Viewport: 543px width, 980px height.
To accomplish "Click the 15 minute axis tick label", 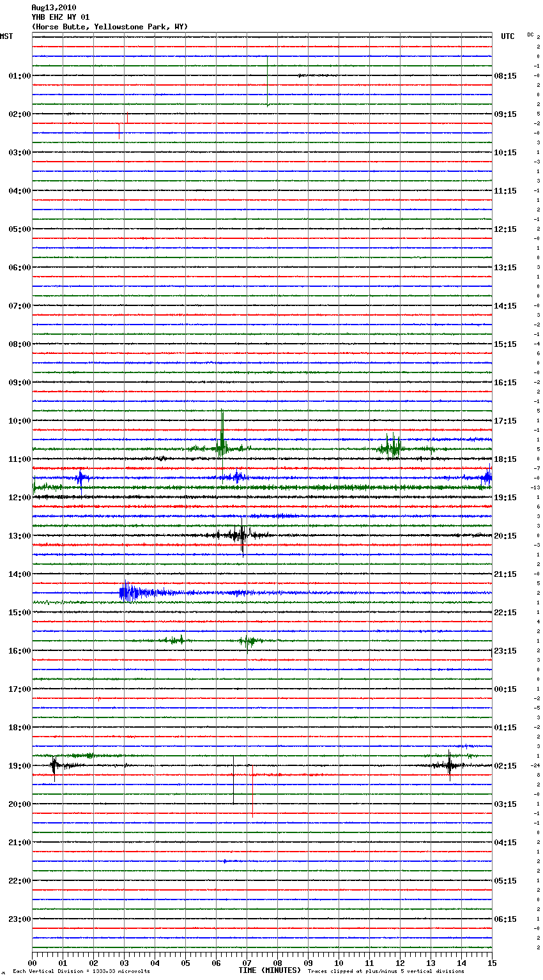I will (491, 963).
